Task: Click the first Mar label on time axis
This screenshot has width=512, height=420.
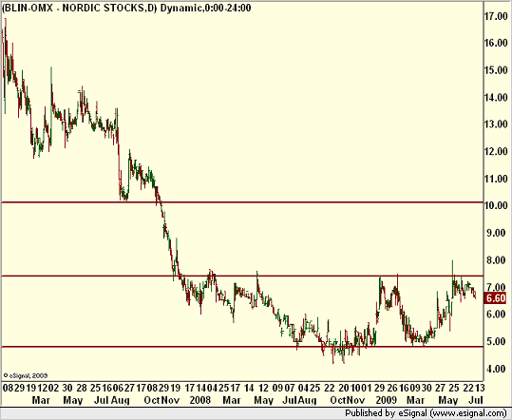Action: [41, 400]
